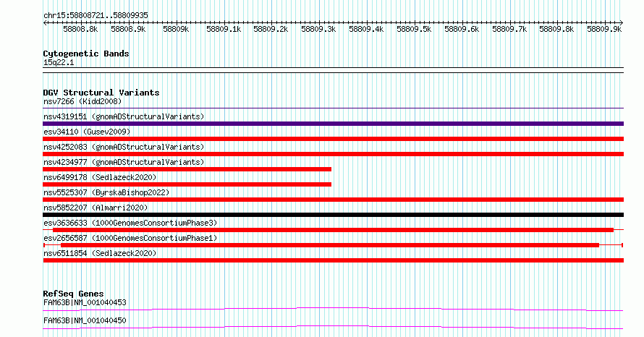Image resolution: width=644 pixels, height=337 pixels.
Task: Click the 58809.7k ruler tick label
Action: [x=509, y=29]
